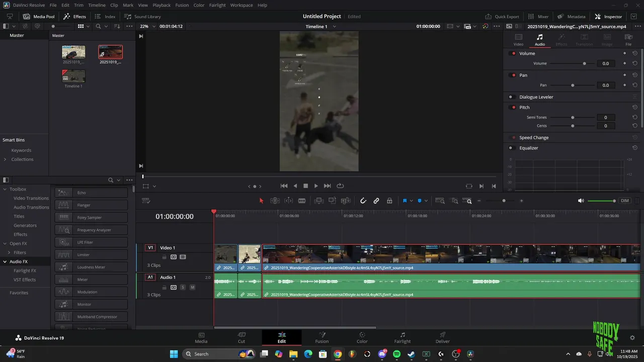Screen dimensions: 644x362
Task: Open Spotify from Windows taskbar
Action: pos(396,354)
